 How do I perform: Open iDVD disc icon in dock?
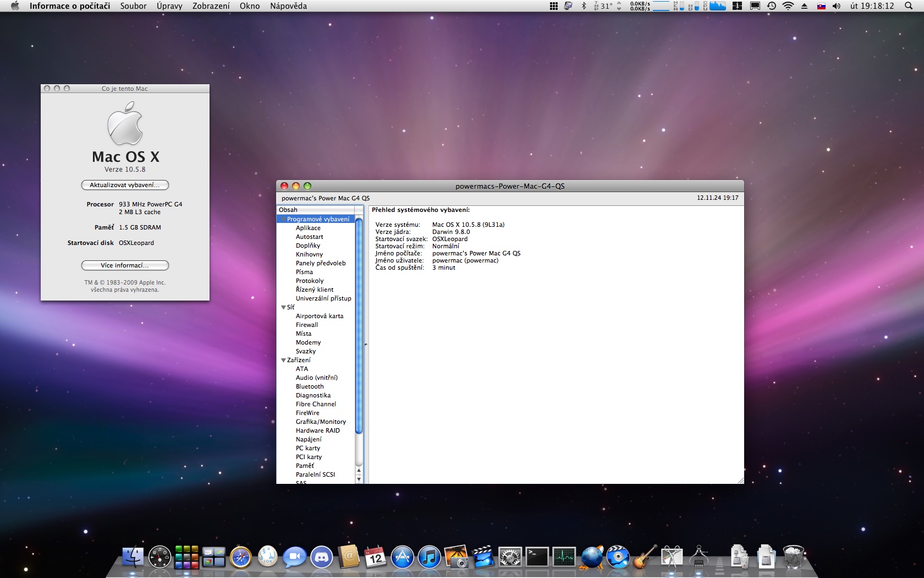[x=618, y=557]
